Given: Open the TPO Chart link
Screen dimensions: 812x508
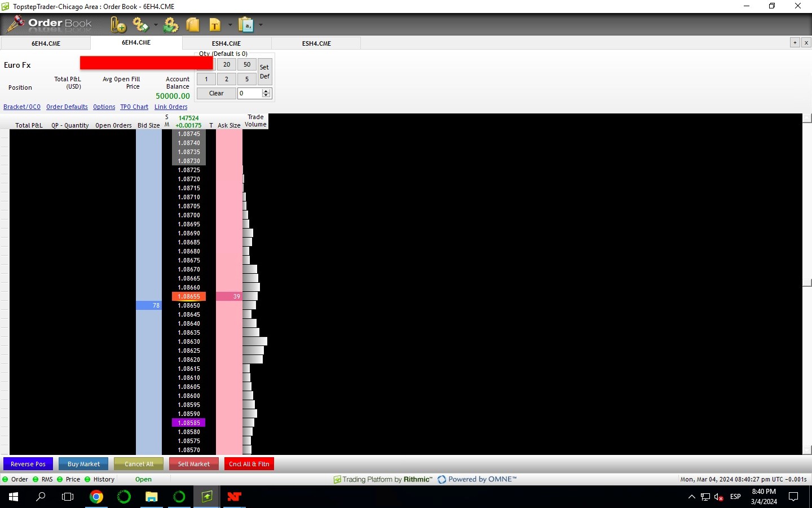Looking at the screenshot, I should click(x=134, y=107).
